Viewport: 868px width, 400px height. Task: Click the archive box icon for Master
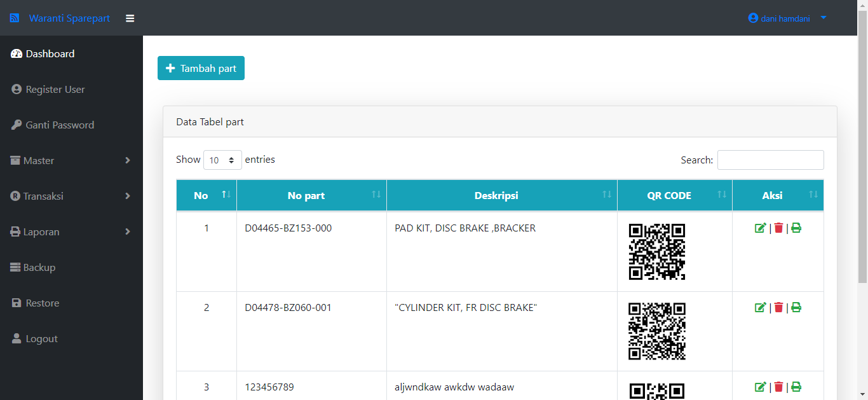pos(15,161)
